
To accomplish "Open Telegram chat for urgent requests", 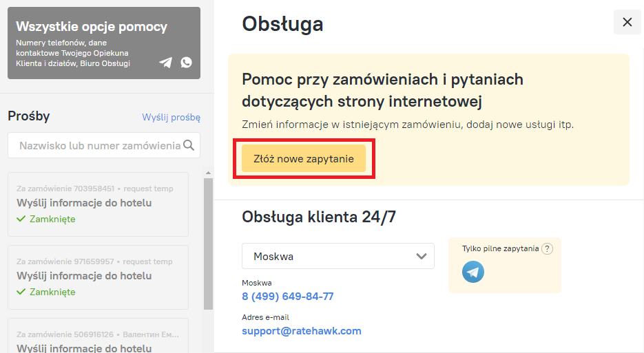I will coord(473,272).
